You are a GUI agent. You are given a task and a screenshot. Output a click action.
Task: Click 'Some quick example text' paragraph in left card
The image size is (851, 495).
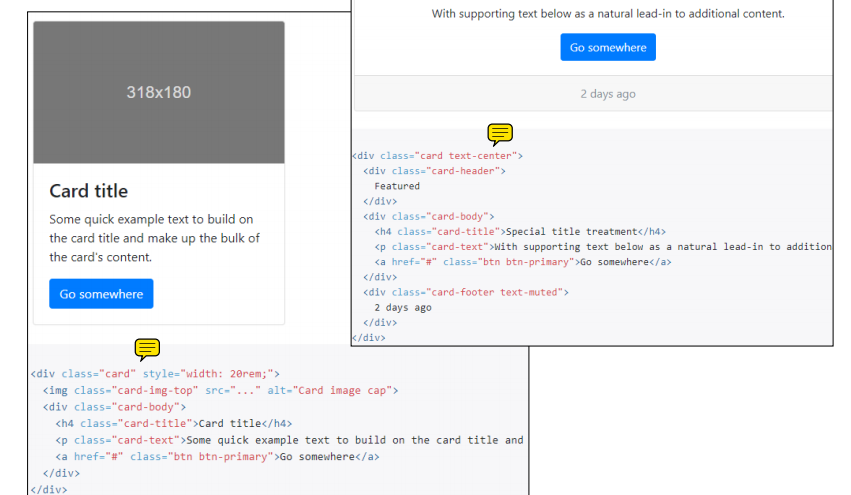click(x=155, y=238)
